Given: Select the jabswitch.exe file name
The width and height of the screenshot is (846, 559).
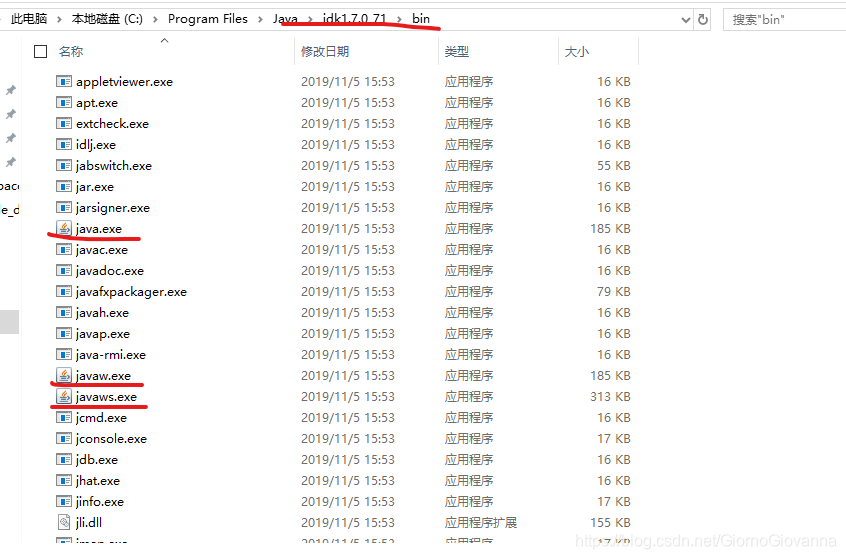Looking at the screenshot, I should pos(114,166).
